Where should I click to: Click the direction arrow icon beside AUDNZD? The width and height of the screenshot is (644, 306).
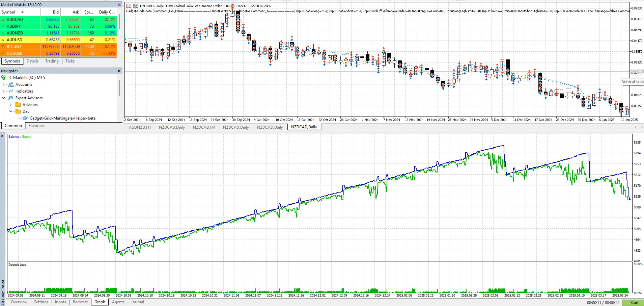point(3,33)
